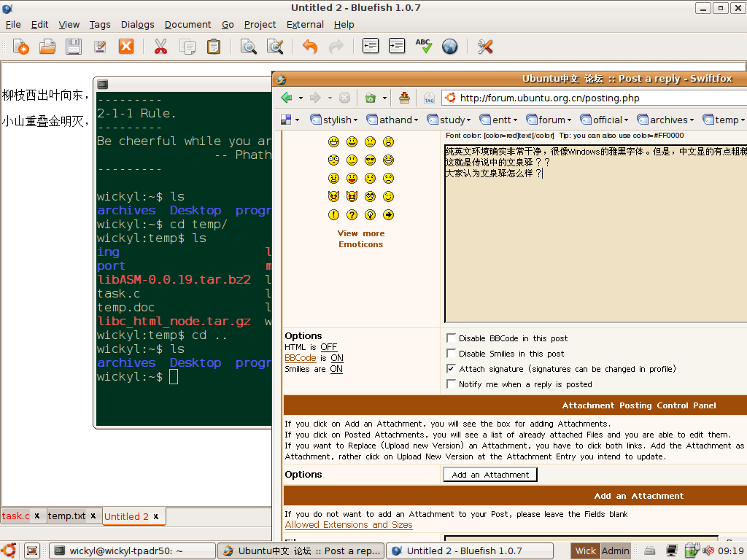Expand the forum bookmarks folder
Screen dimensions: 747x560
point(549,120)
